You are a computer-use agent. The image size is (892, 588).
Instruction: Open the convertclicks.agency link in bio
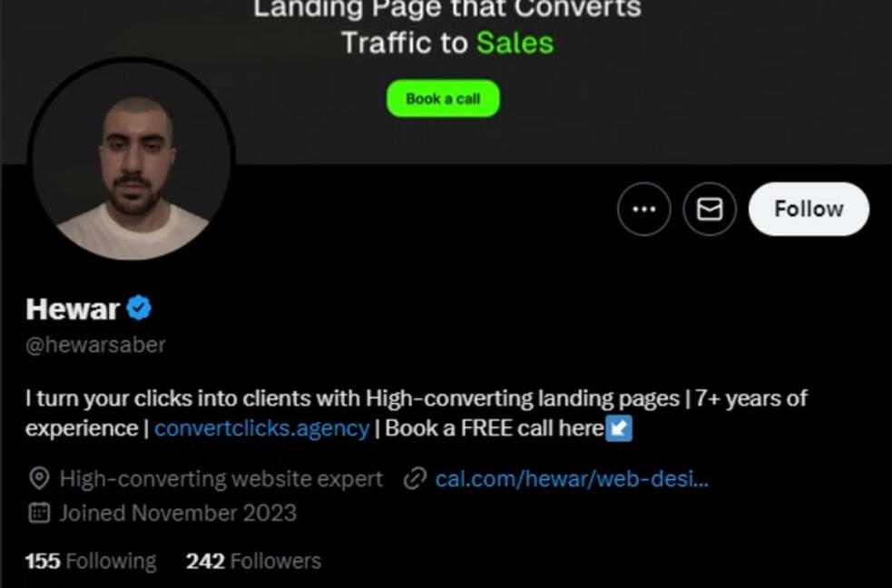(x=261, y=428)
